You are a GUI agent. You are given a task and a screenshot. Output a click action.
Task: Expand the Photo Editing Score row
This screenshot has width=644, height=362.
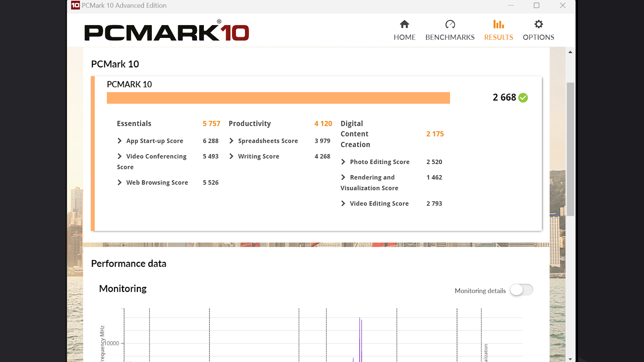point(343,162)
